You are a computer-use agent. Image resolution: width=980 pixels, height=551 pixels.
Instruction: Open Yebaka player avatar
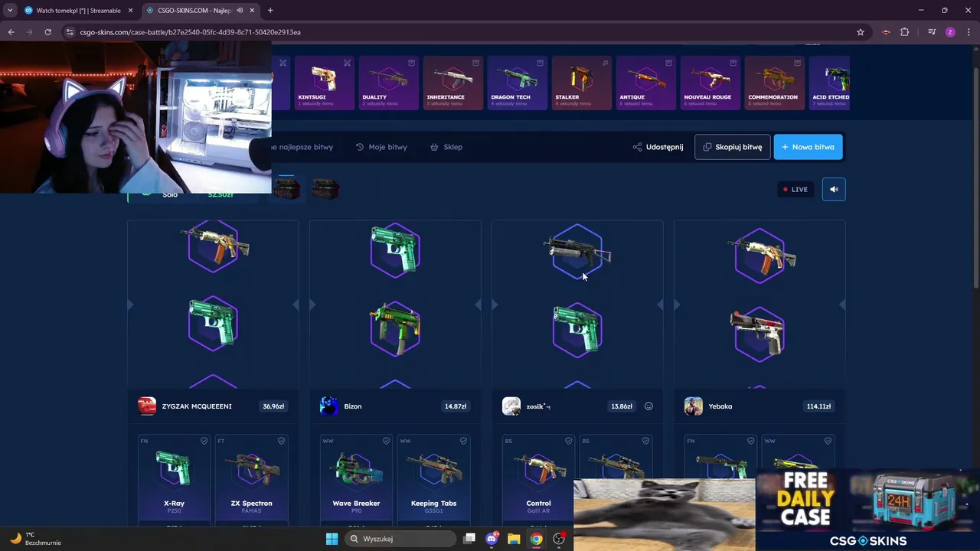(x=694, y=406)
